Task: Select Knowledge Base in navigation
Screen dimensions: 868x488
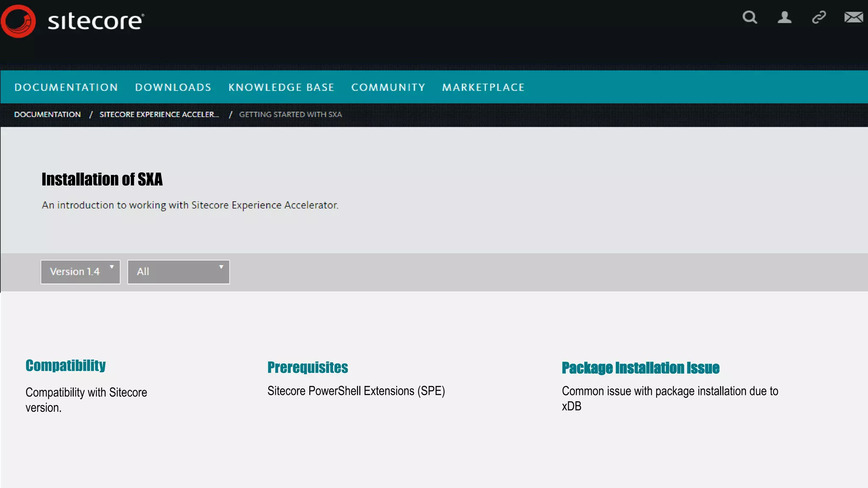Action: pos(281,87)
